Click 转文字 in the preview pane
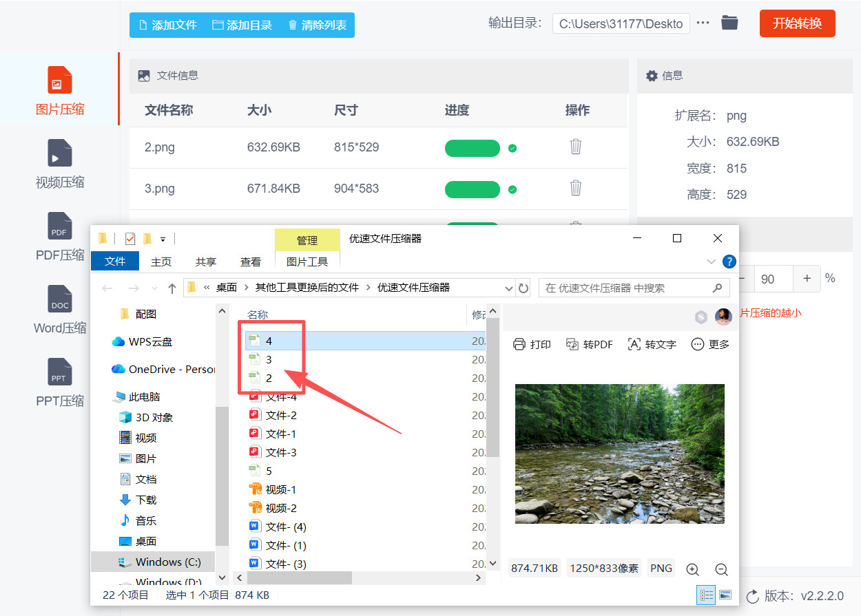The image size is (861, 616). (x=652, y=344)
